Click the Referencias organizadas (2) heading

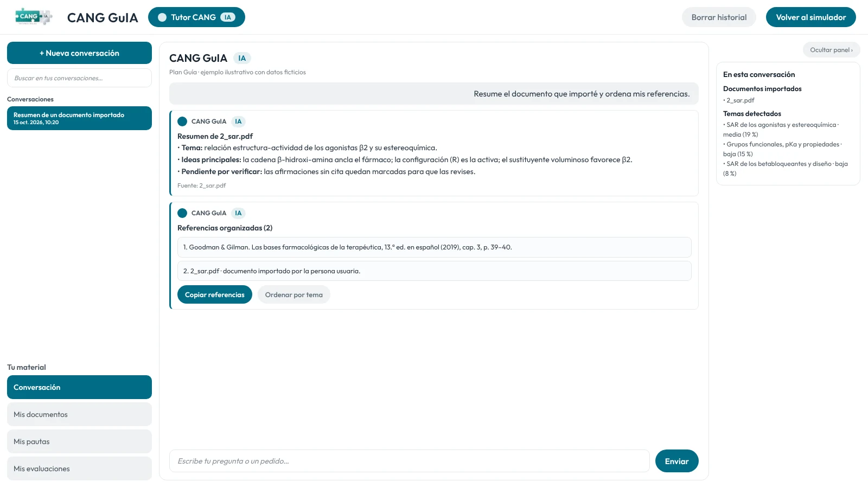[x=225, y=228]
